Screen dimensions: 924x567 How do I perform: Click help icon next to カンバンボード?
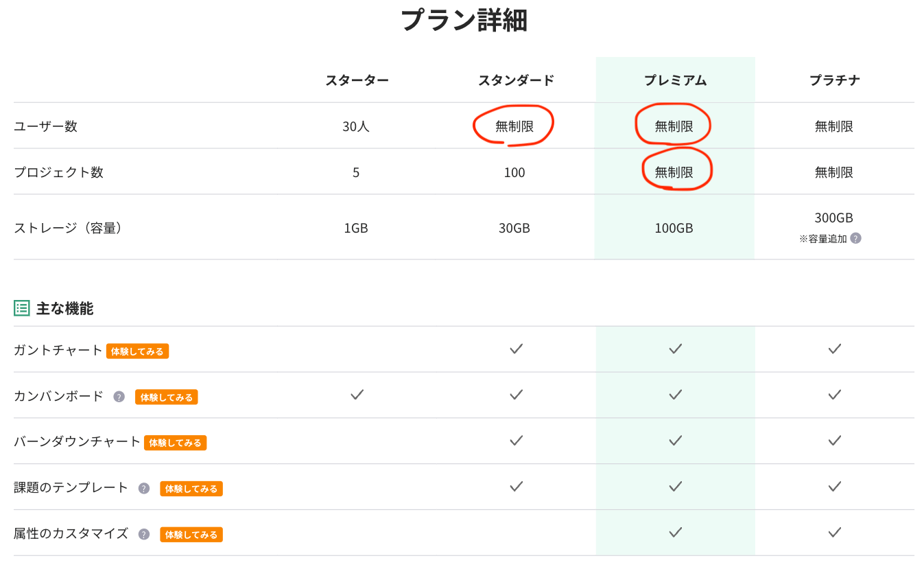pyautogui.click(x=119, y=397)
